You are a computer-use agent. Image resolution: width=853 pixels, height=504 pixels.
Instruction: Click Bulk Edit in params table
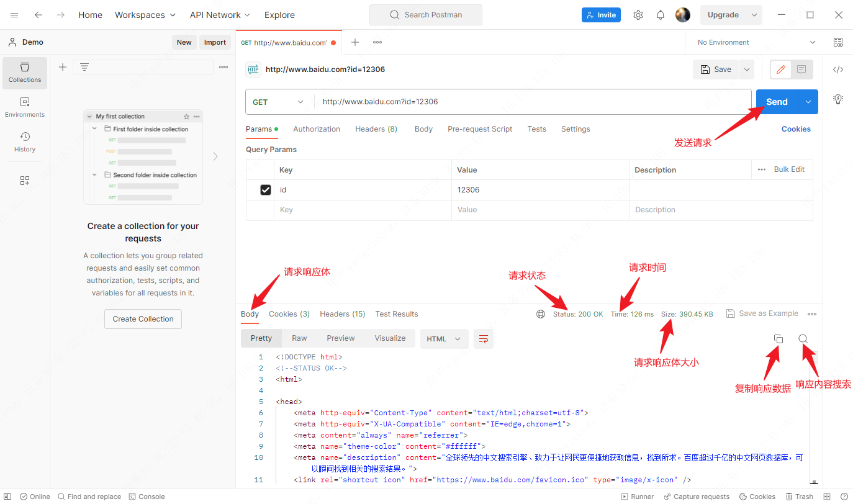(789, 169)
